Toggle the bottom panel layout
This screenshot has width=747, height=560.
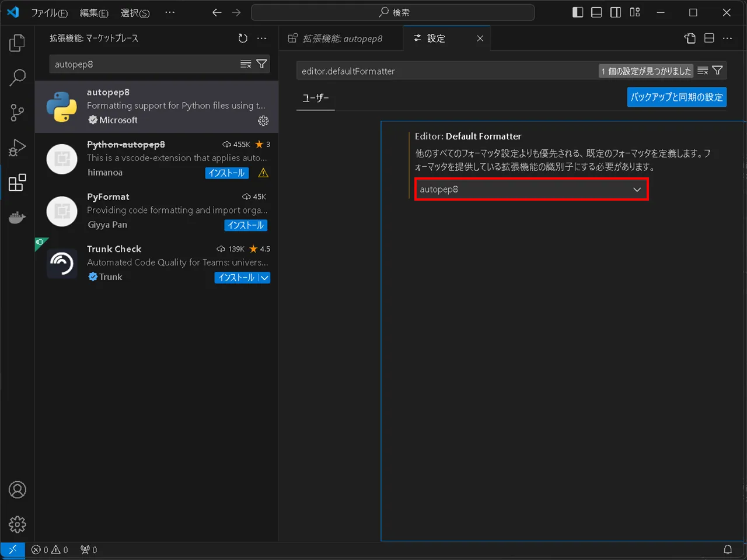[x=596, y=12]
